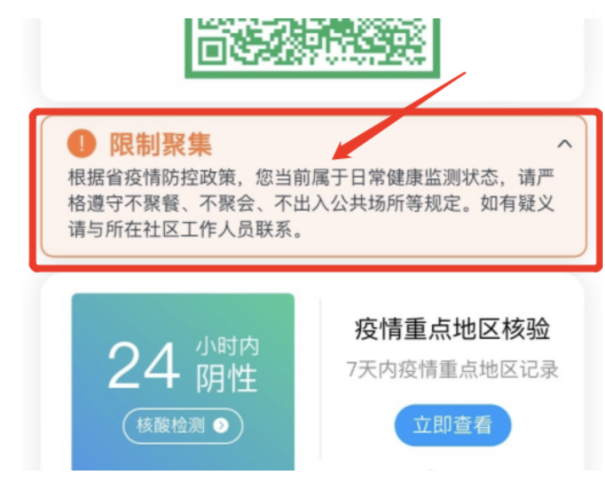Image resolution: width=605 pixels, height=490 pixels.
Task: Click the 小时内 label on test card
Action: click(227, 346)
